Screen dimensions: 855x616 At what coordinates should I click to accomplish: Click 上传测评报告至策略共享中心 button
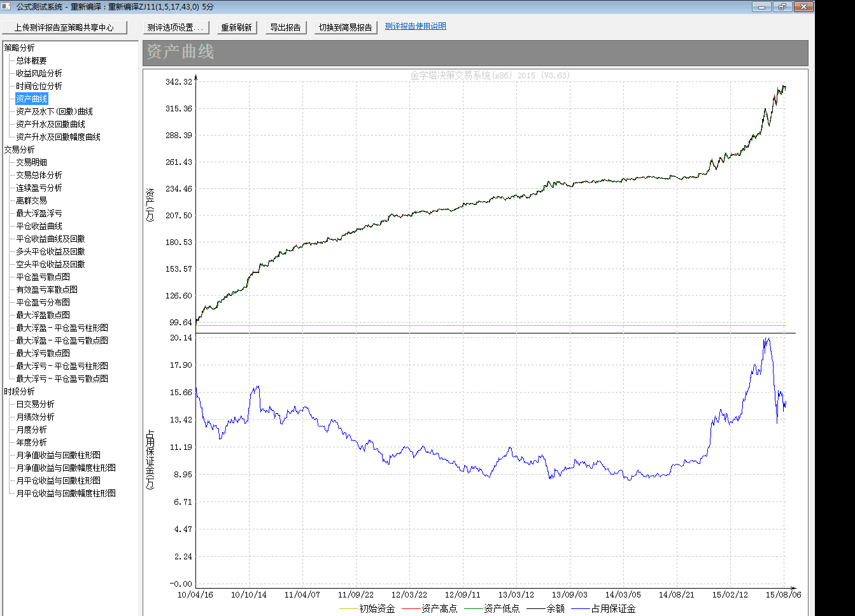[64, 27]
